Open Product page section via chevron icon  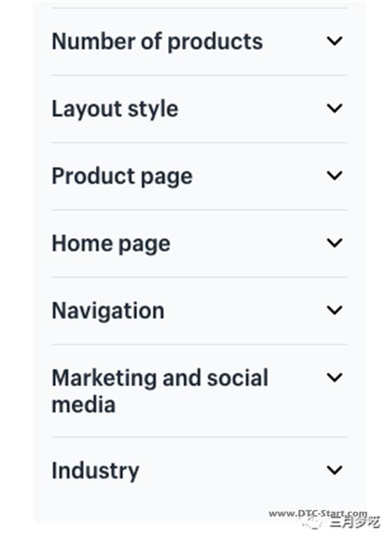(334, 176)
